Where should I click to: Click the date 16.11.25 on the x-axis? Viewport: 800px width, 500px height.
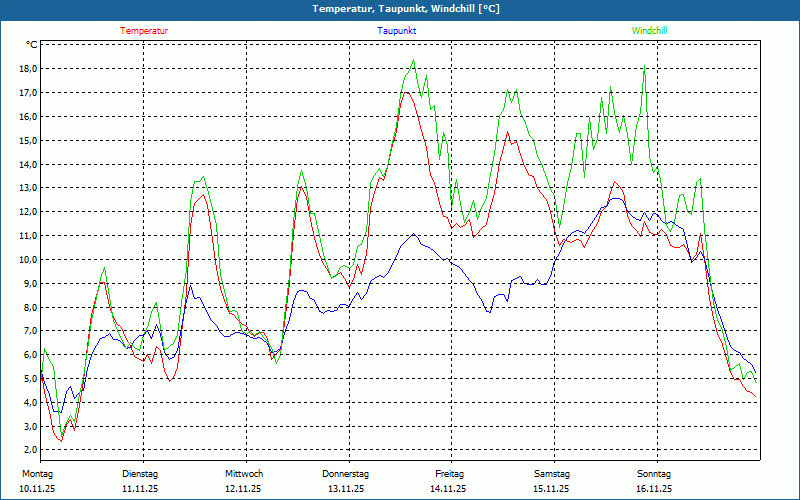pos(654,489)
